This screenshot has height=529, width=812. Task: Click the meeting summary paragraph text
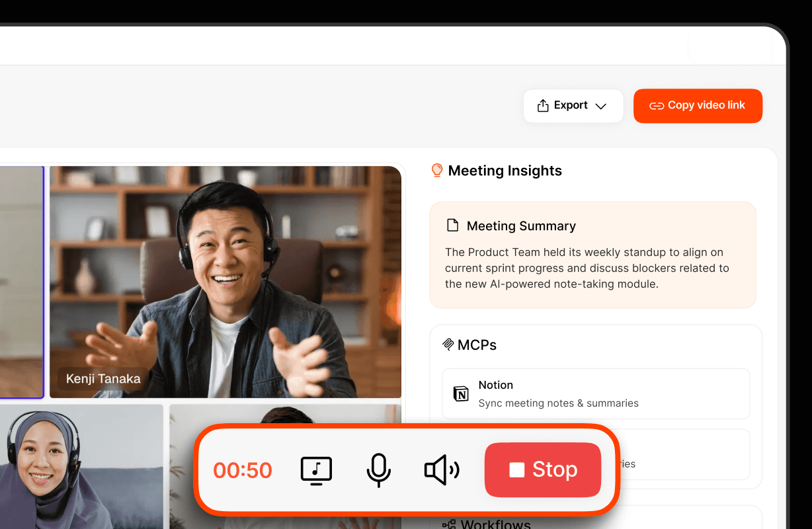pos(587,268)
